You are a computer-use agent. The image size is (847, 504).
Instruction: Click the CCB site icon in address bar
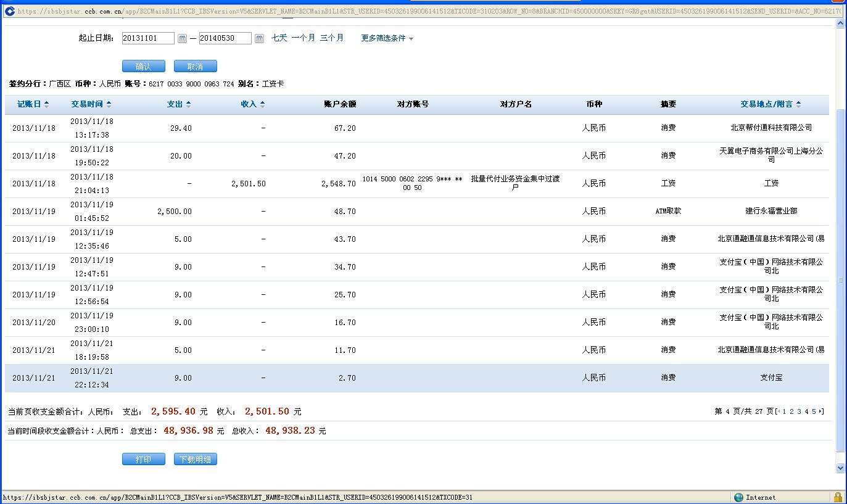click(9, 11)
